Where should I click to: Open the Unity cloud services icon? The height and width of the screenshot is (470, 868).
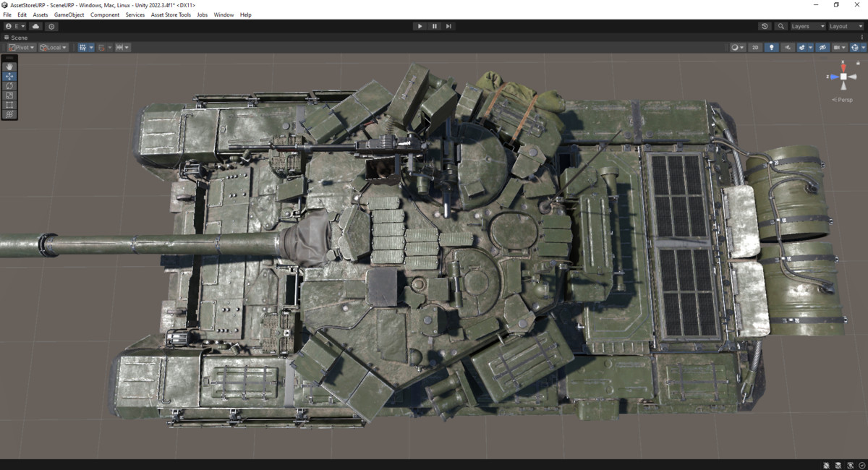(35, 26)
